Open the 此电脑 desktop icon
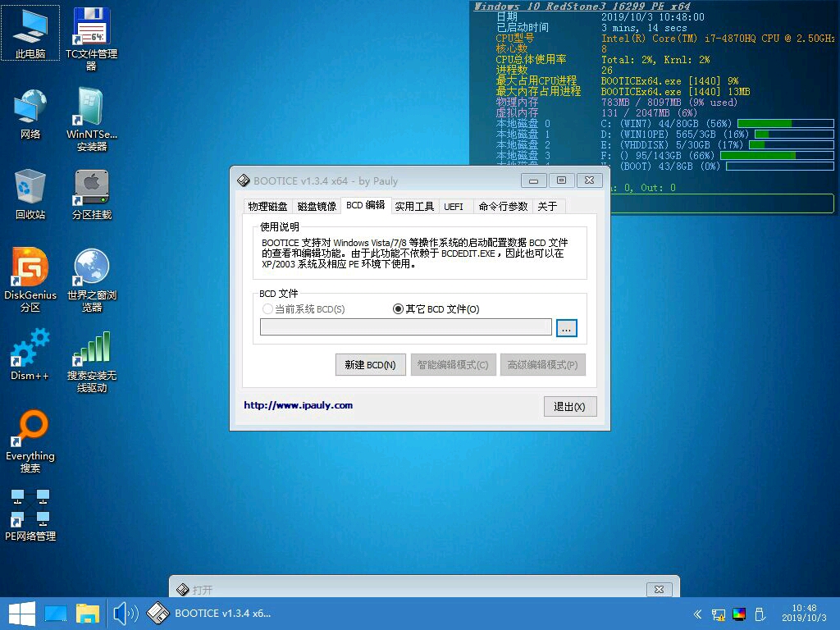The width and height of the screenshot is (840, 630). coord(30,32)
